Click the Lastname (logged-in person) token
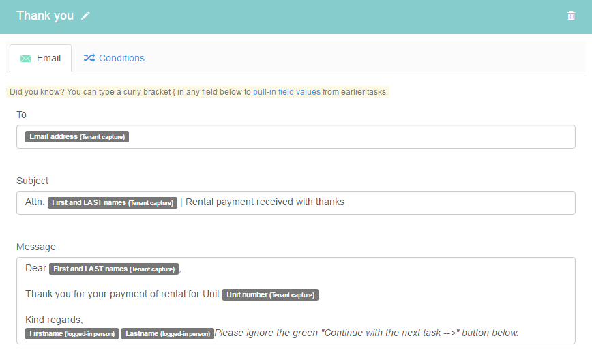The height and width of the screenshot is (364, 592). [168, 334]
